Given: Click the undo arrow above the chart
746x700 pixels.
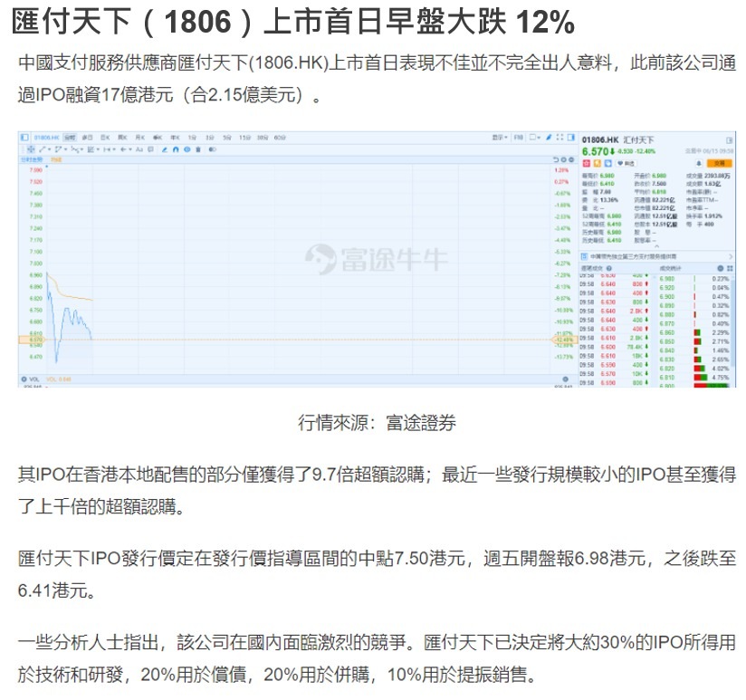Looking at the screenshot, I should [556, 160].
